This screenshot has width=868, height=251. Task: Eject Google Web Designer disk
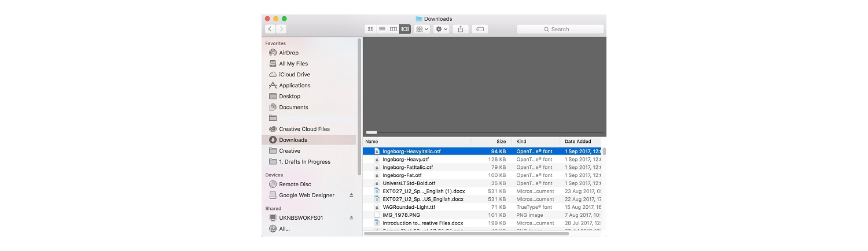click(x=351, y=195)
